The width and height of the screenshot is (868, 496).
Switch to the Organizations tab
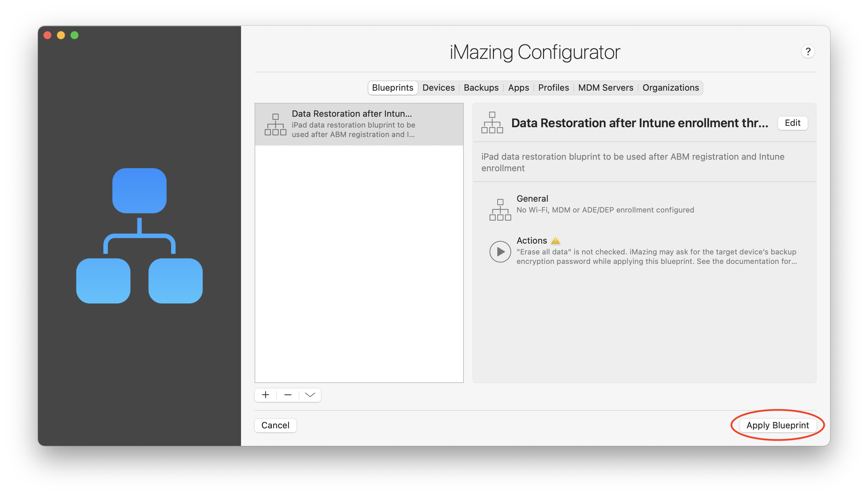670,88
